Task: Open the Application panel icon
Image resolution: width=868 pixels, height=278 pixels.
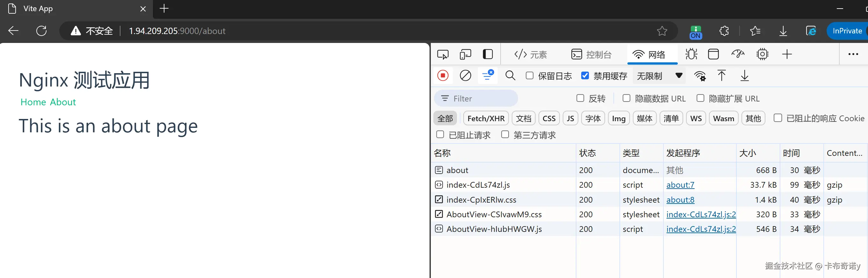Action: pos(713,54)
